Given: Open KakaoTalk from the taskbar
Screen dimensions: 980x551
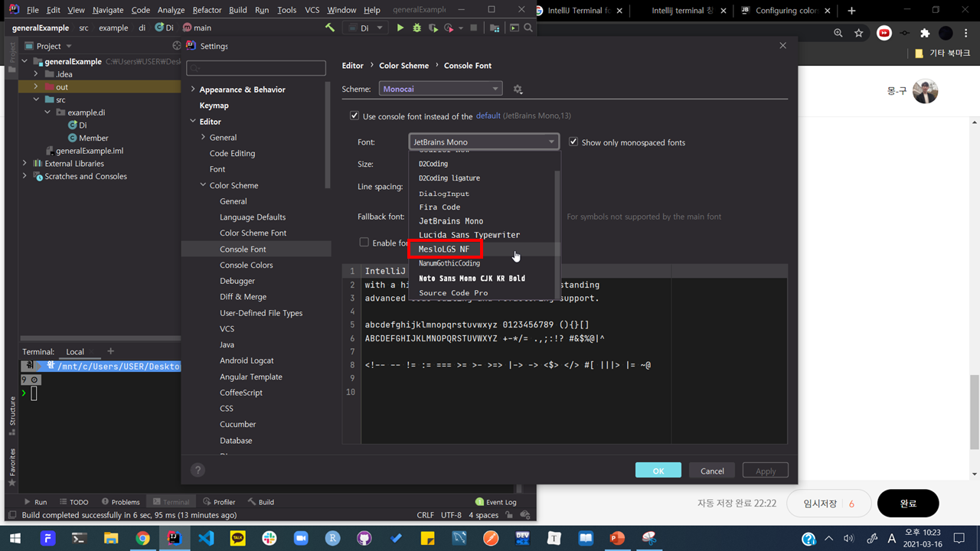Looking at the screenshot, I should pos(237,538).
